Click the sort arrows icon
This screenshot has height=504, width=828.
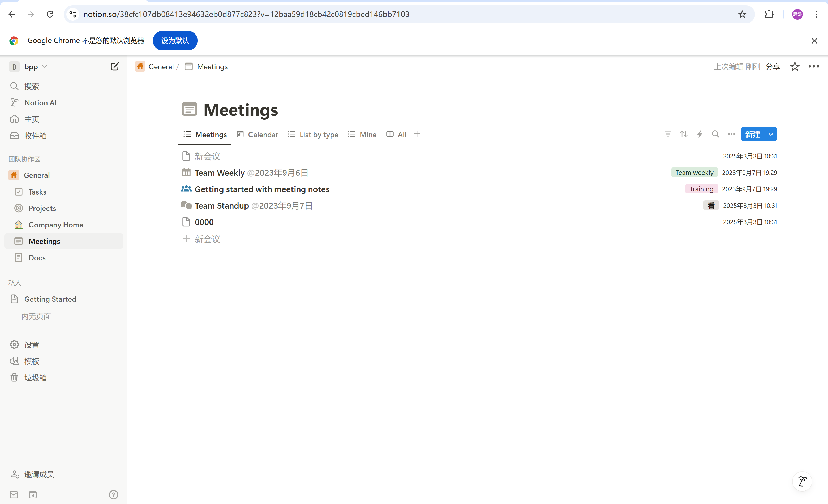pyautogui.click(x=684, y=134)
